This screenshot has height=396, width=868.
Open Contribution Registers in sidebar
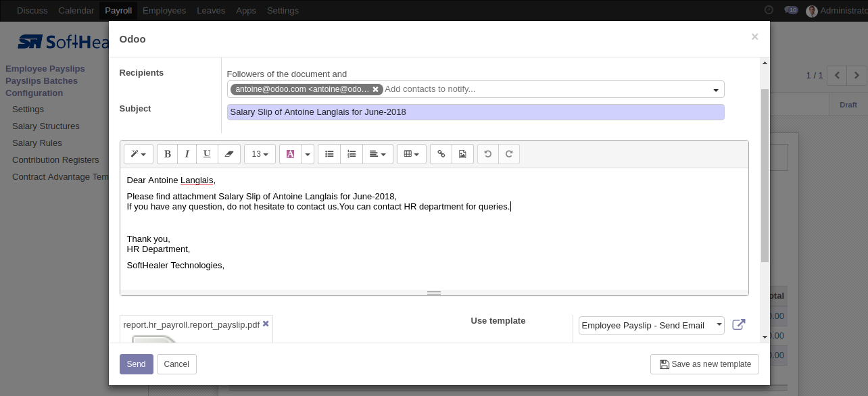[x=55, y=160]
